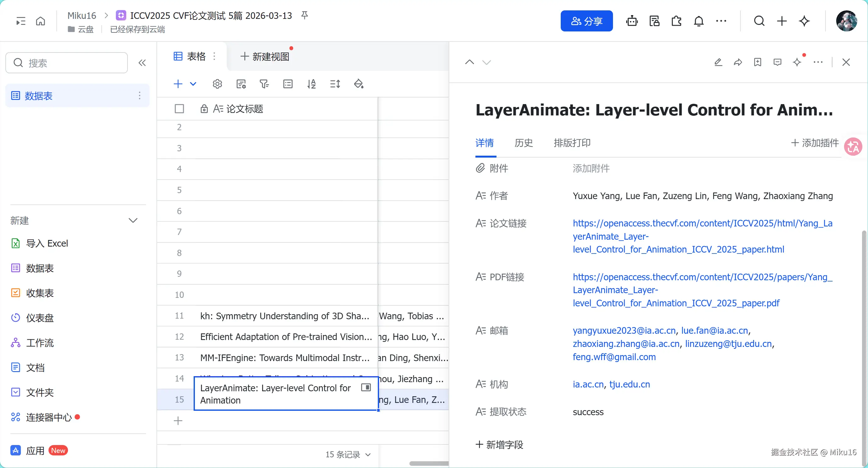This screenshot has width=868, height=468.
Task: Collapse the 新建 section chevron
Action: click(133, 220)
